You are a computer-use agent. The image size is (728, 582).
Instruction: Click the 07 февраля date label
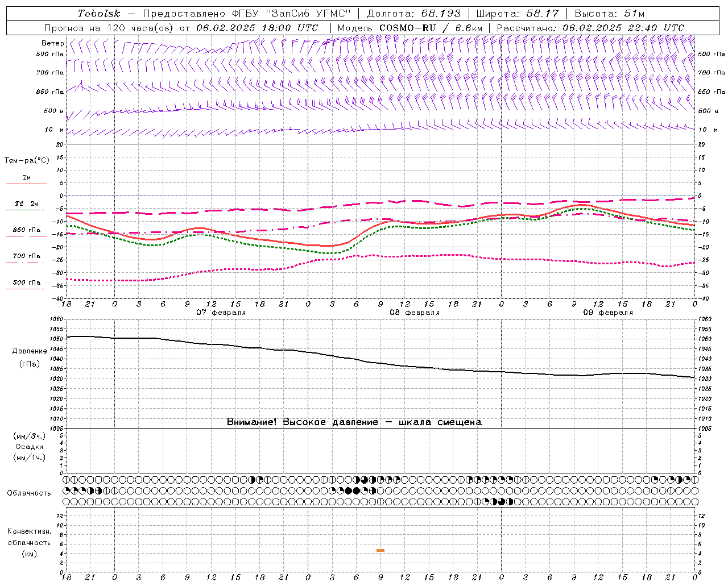click(221, 313)
